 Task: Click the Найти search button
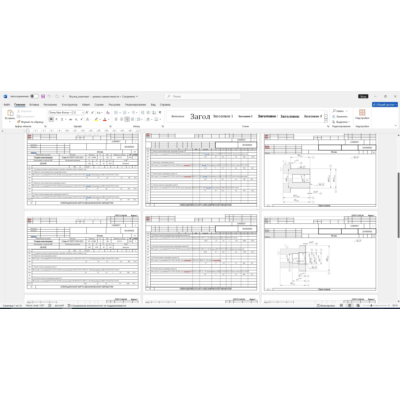pos(338,111)
